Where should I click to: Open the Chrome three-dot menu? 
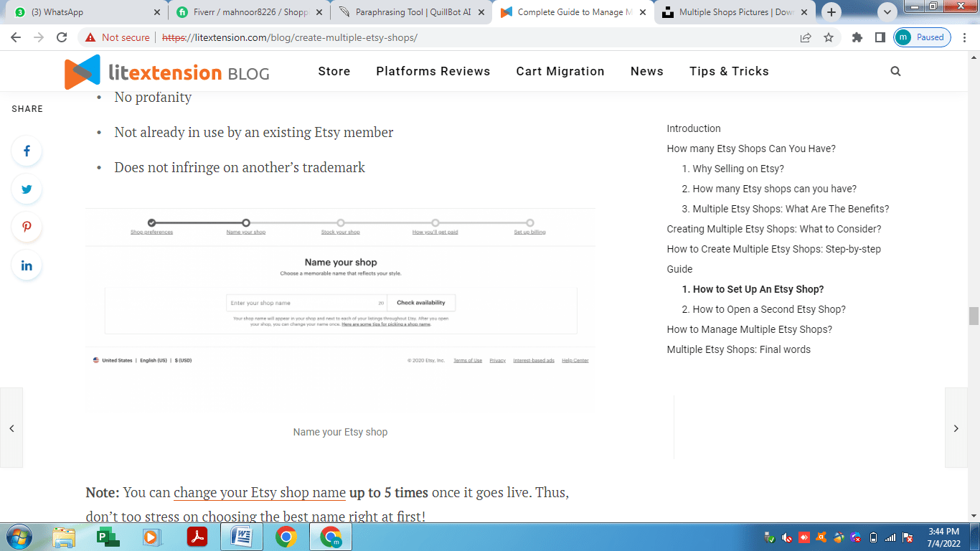click(965, 37)
